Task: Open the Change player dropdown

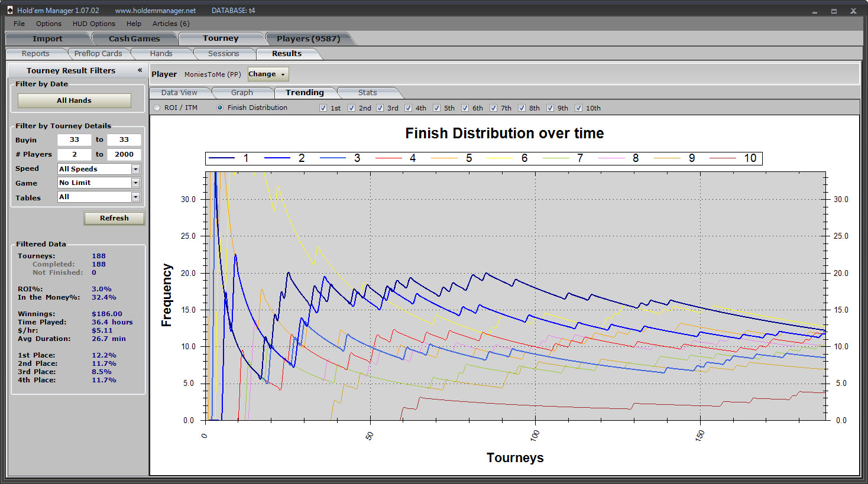Action: 268,74
